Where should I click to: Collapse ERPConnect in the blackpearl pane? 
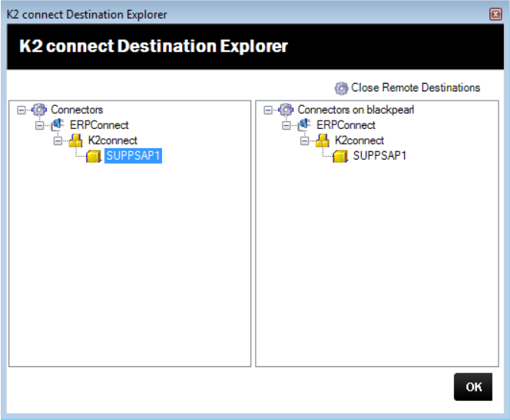[286, 125]
